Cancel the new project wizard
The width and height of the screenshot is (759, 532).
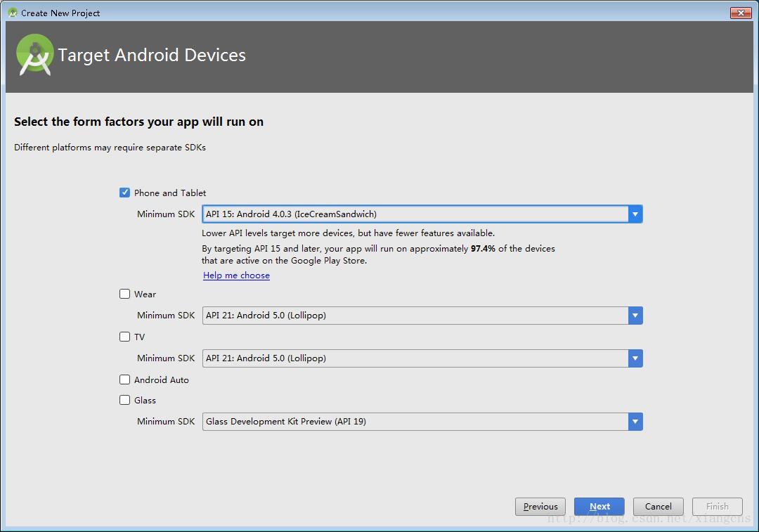(659, 506)
